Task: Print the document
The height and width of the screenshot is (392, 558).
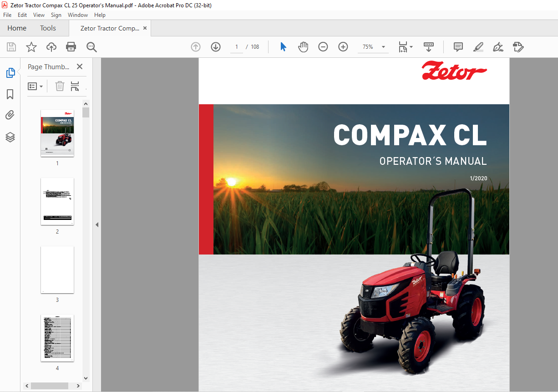Action: (71, 47)
